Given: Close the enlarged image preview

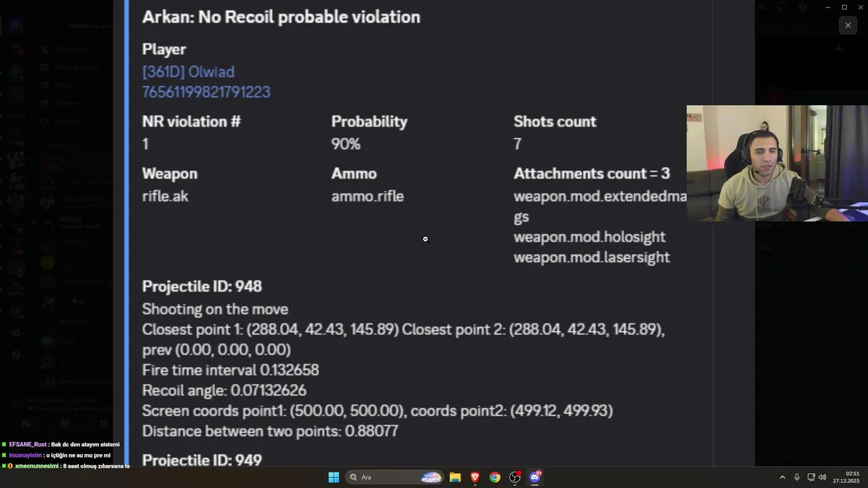Looking at the screenshot, I should (848, 26).
